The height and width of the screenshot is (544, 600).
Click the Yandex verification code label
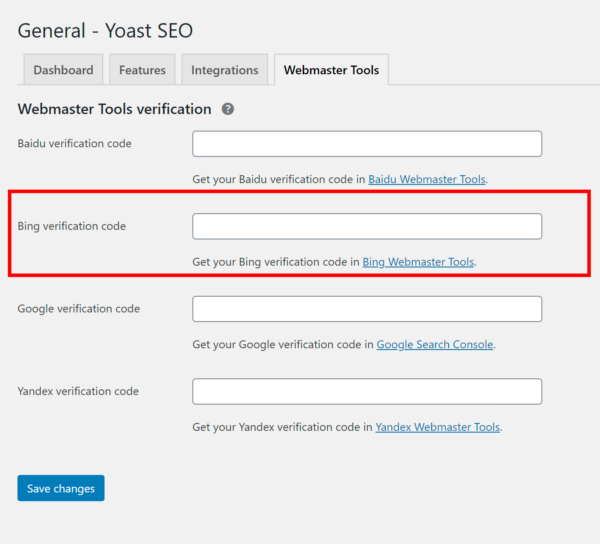tap(78, 391)
